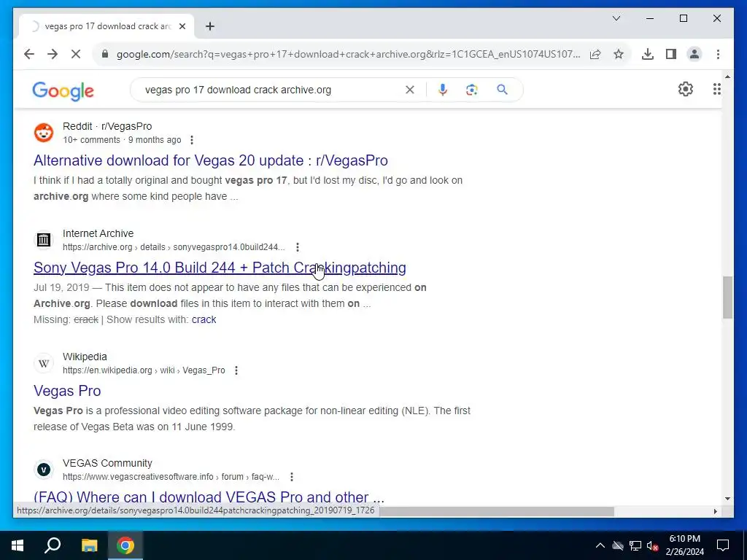Open more options for Wikipedia result
Viewport: 747px width, 560px height.
coord(236,370)
